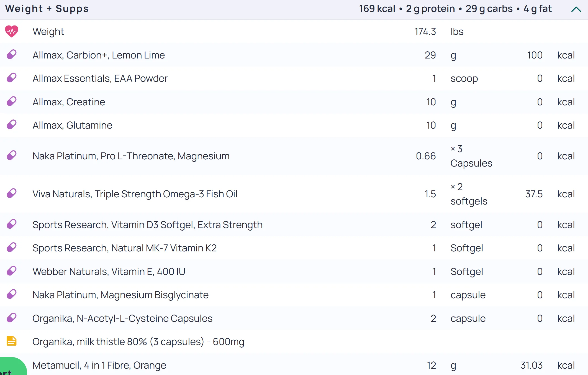
Task: Select 'Naka Platinum, Magnesium Bisglycinate' entry
Action: pos(120,295)
